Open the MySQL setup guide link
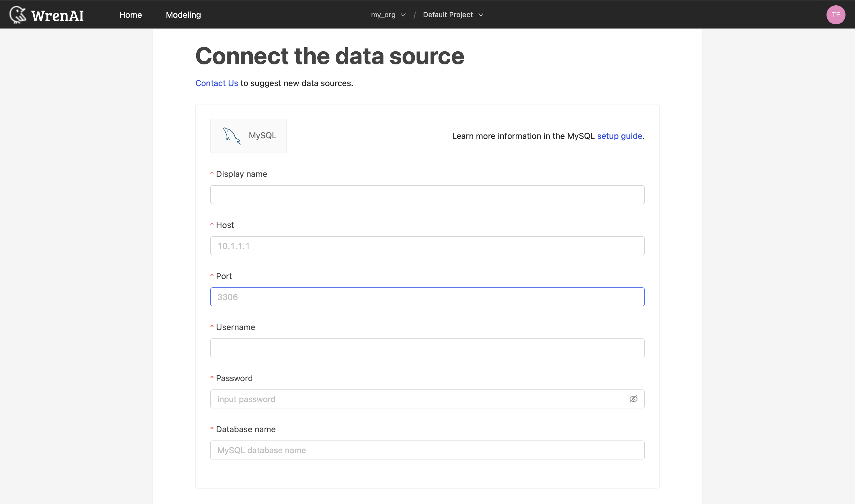The image size is (855, 504). tap(620, 136)
